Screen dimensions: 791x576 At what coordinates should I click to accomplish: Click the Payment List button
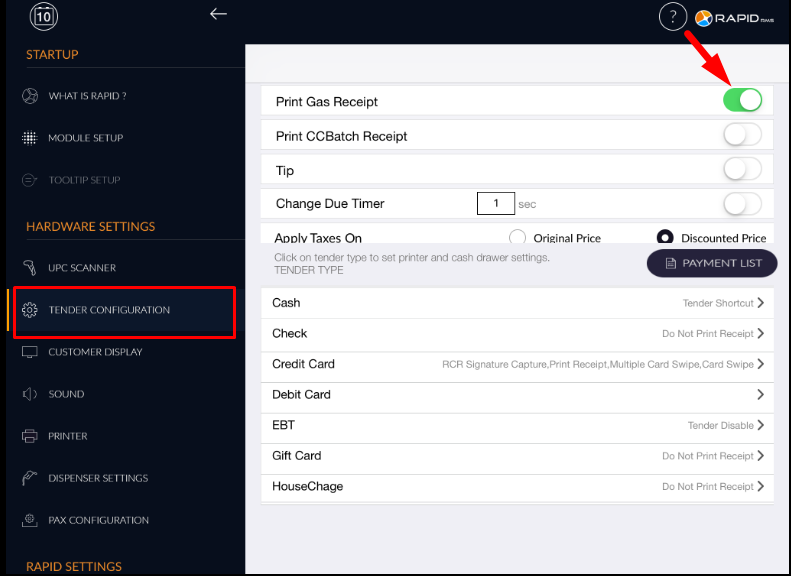(x=712, y=263)
